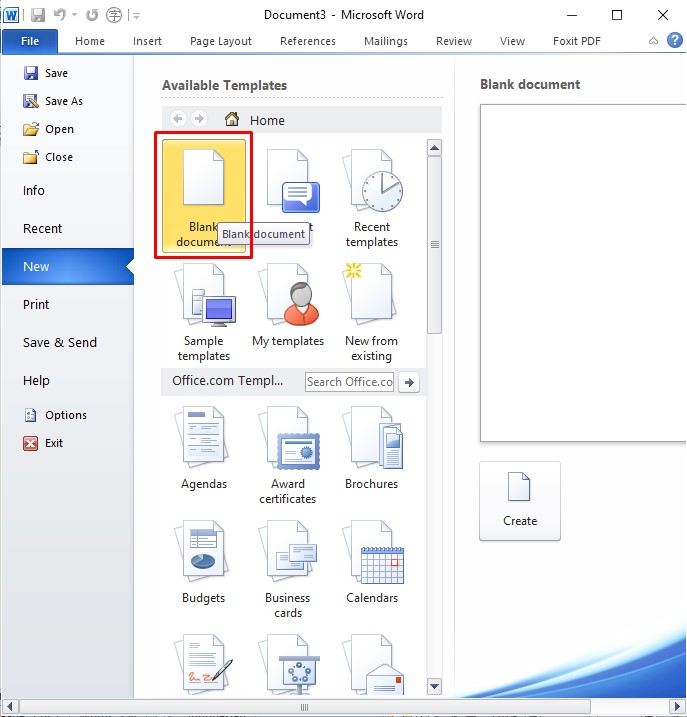Click the templates vertical scrollbar thumb
The height and width of the screenshot is (717, 687).
coord(435,245)
